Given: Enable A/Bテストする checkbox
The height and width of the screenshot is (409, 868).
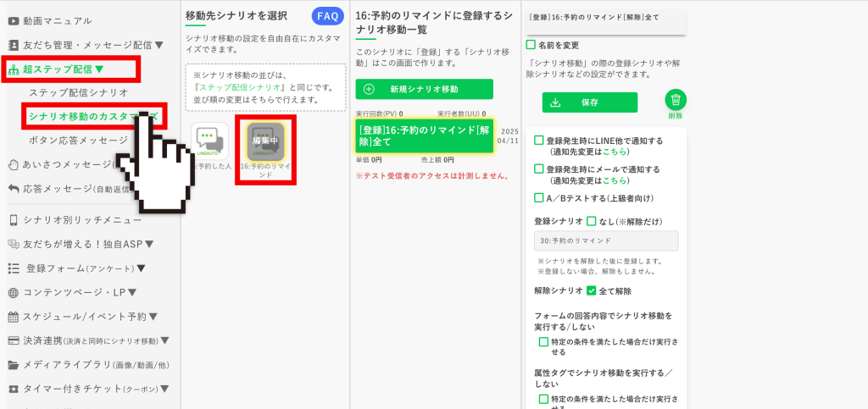Looking at the screenshot, I should (x=538, y=198).
